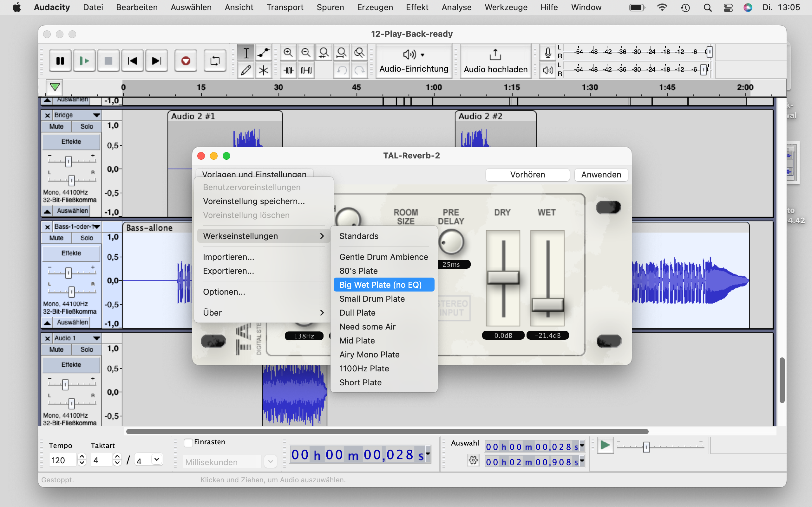The height and width of the screenshot is (507, 812).
Task: Open the Effekt menu
Action: [417, 7]
